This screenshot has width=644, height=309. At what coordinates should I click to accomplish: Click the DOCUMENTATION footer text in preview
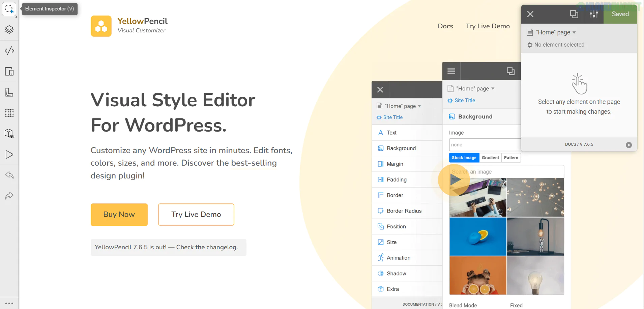[x=422, y=304]
